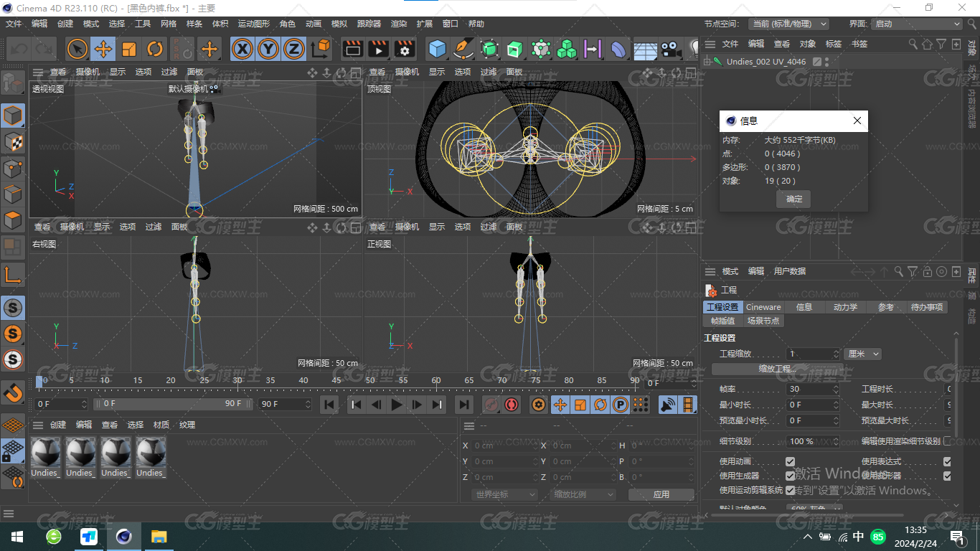Activate the Move tool in top toolbar
Screen dimensions: 980x551
click(103, 50)
